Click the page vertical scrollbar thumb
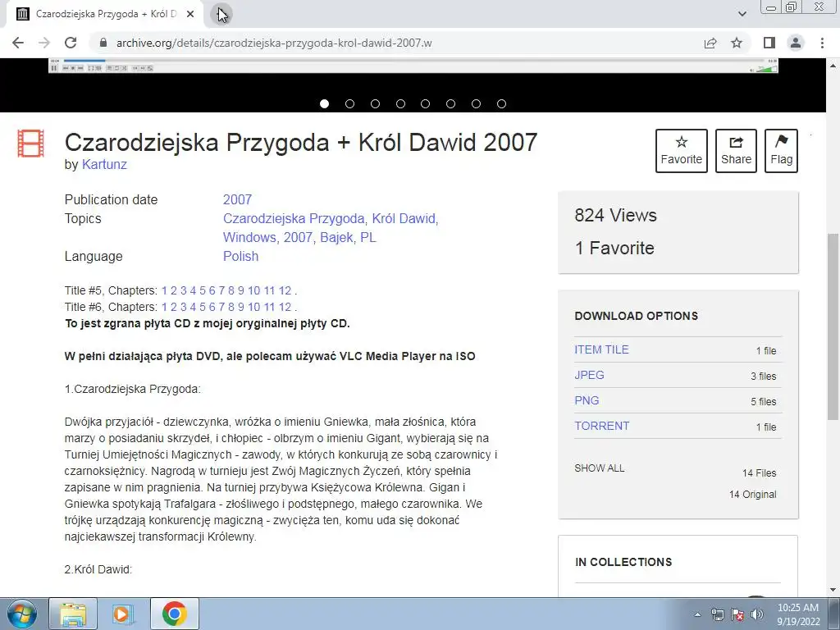840x630 pixels. coord(833,326)
